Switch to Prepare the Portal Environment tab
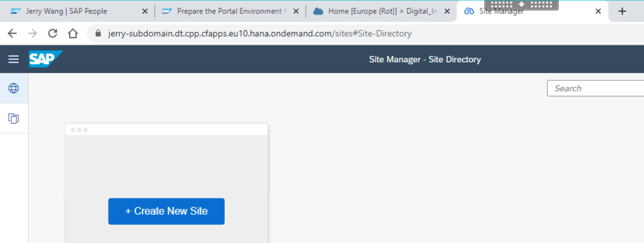644x243 pixels. [230, 11]
